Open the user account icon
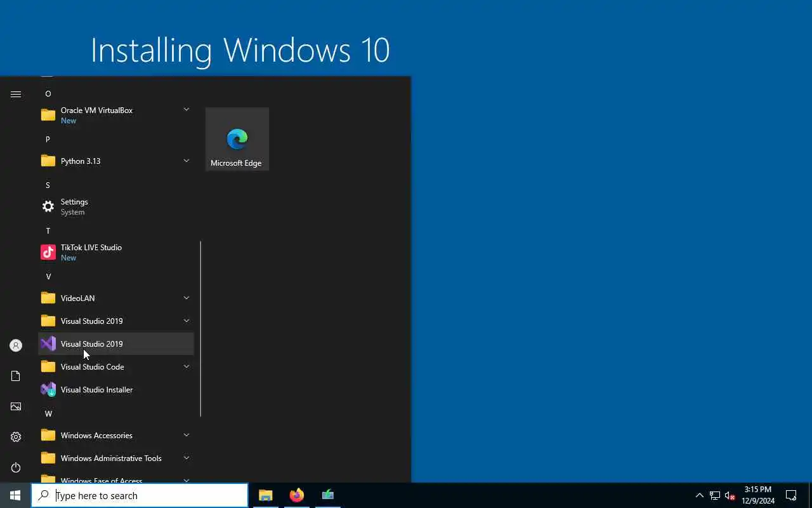The width and height of the screenshot is (812, 508). click(x=16, y=345)
